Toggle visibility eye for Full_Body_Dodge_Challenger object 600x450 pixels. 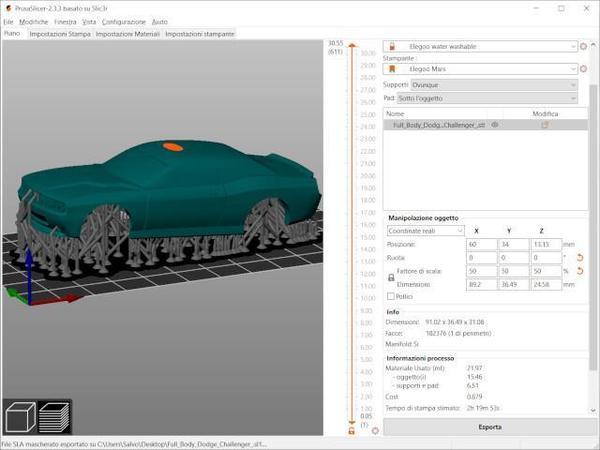(495, 125)
